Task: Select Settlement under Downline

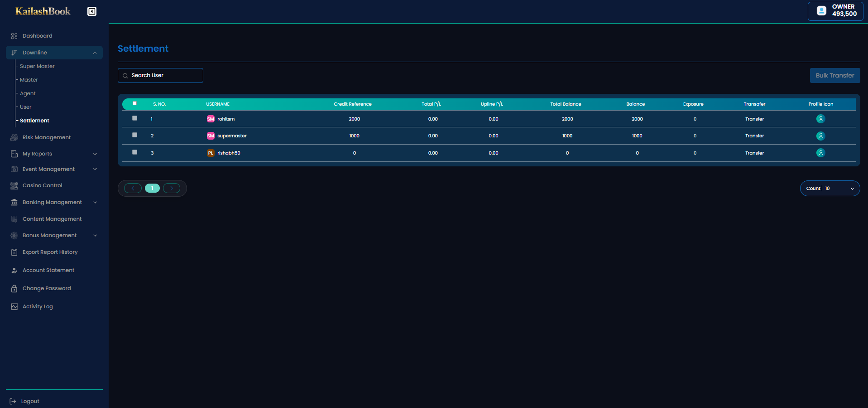Action: click(35, 121)
